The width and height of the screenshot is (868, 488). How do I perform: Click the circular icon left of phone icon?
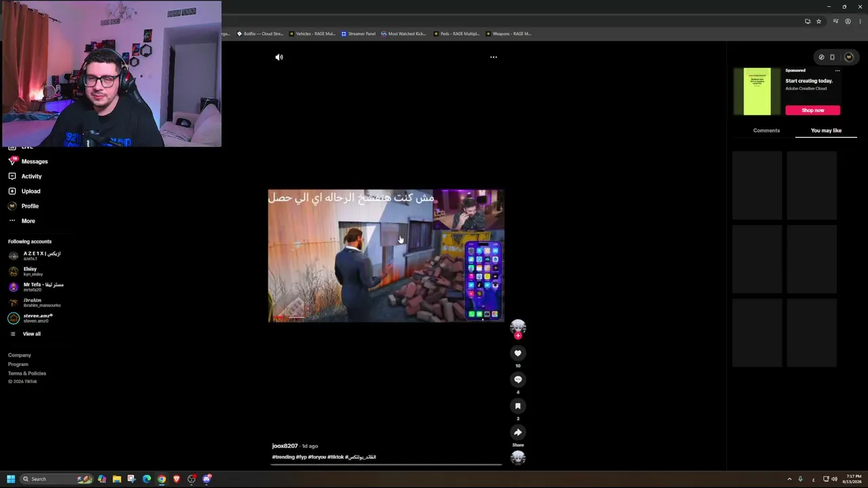[x=821, y=57]
